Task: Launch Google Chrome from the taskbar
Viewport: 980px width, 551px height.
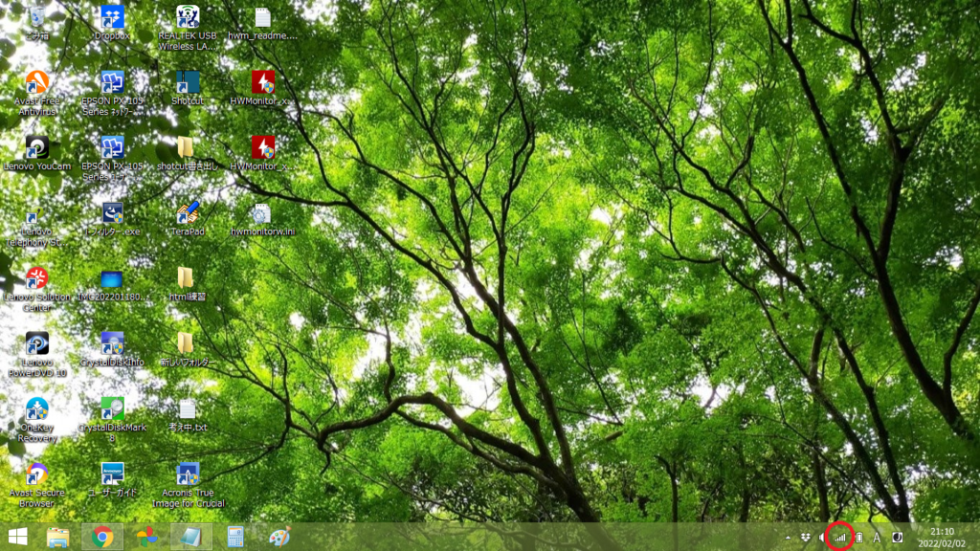Action: [x=102, y=537]
